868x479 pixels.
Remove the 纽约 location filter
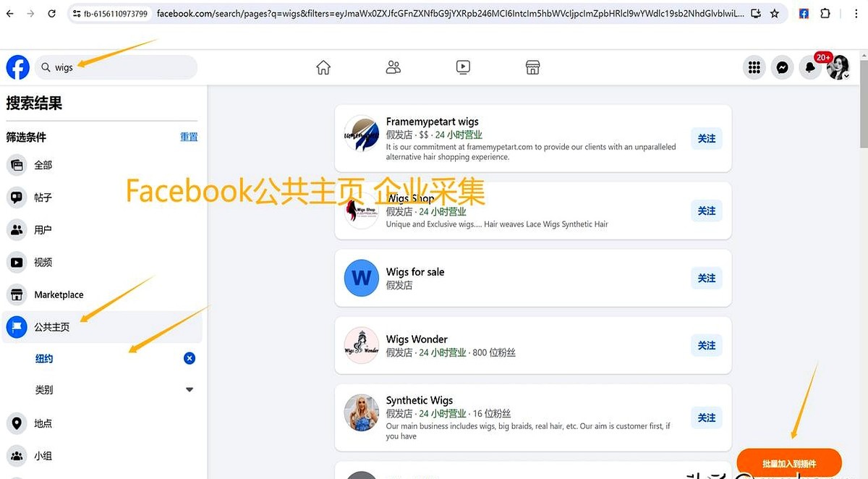190,358
